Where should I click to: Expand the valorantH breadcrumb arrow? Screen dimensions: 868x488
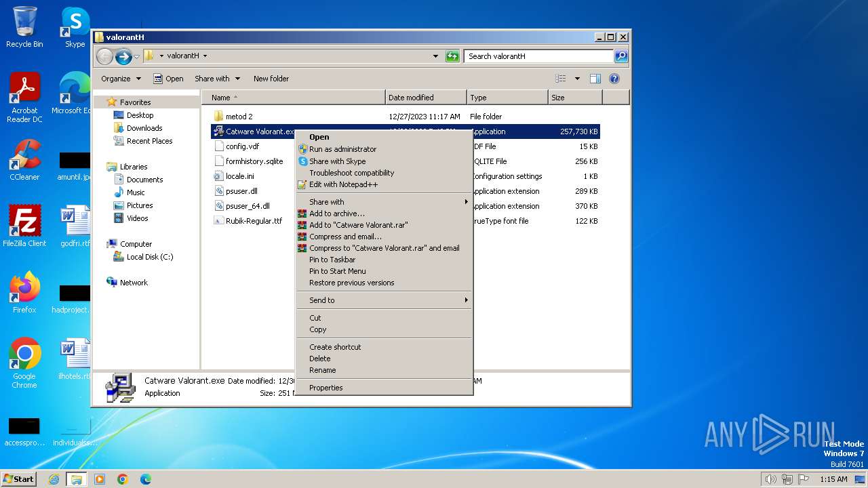click(x=205, y=56)
